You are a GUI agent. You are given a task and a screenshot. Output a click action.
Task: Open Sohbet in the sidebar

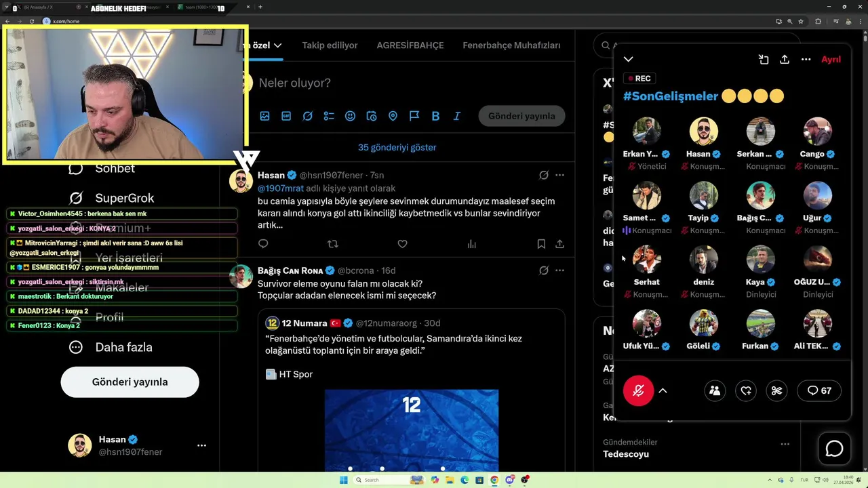102,168
